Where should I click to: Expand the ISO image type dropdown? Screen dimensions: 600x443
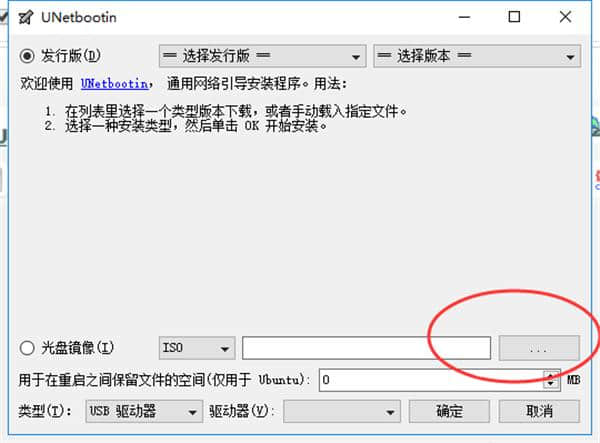pyautogui.click(x=197, y=348)
